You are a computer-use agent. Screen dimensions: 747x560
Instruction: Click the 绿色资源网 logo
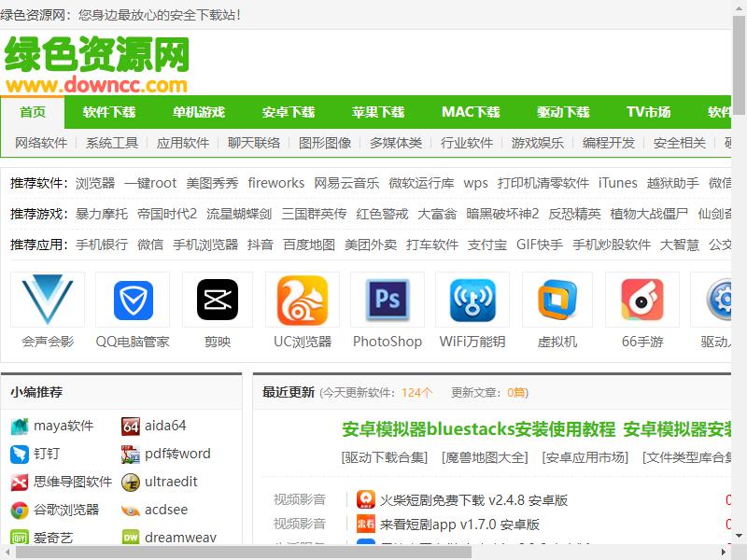[97, 63]
